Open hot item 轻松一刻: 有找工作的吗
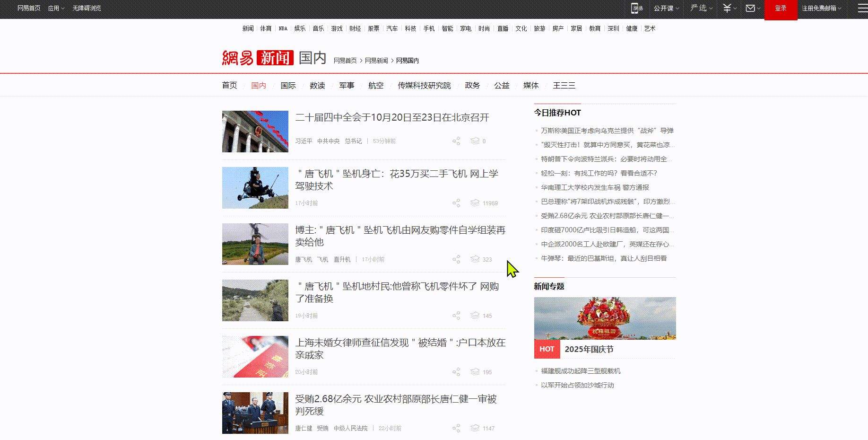Viewport: 868px width, 440px height. pyautogui.click(x=599, y=173)
